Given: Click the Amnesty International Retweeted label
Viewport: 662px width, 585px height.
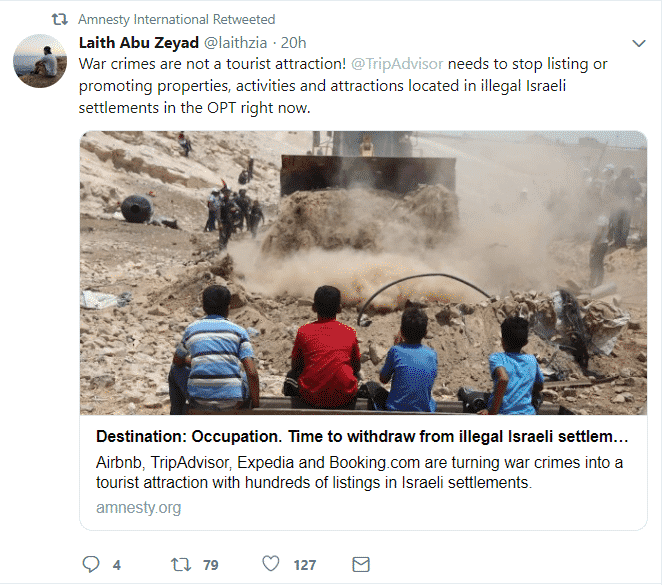Looking at the screenshot, I should [x=176, y=19].
